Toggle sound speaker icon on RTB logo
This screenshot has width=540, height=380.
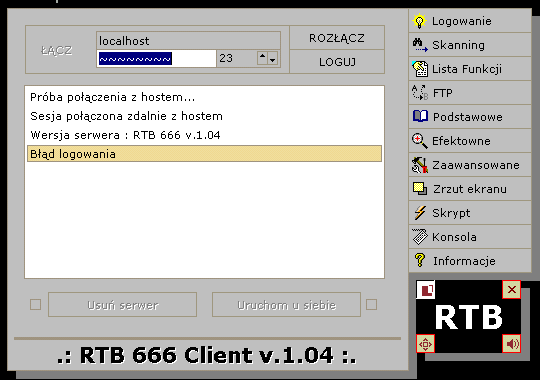(x=512, y=344)
